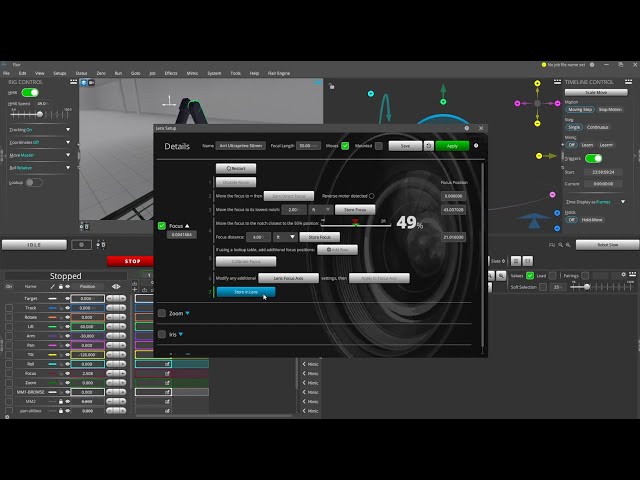This screenshot has width=640, height=480.
Task: Expand the Zoom section arrow
Action: pyautogui.click(x=187, y=313)
